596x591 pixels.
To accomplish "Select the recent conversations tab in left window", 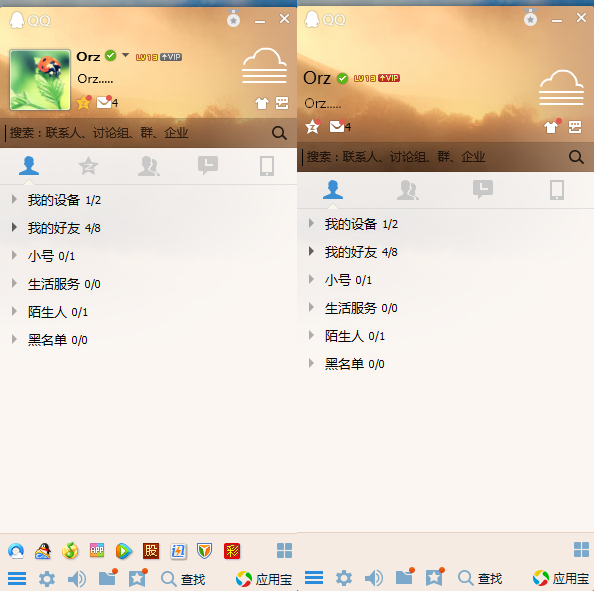I will click(x=208, y=165).
